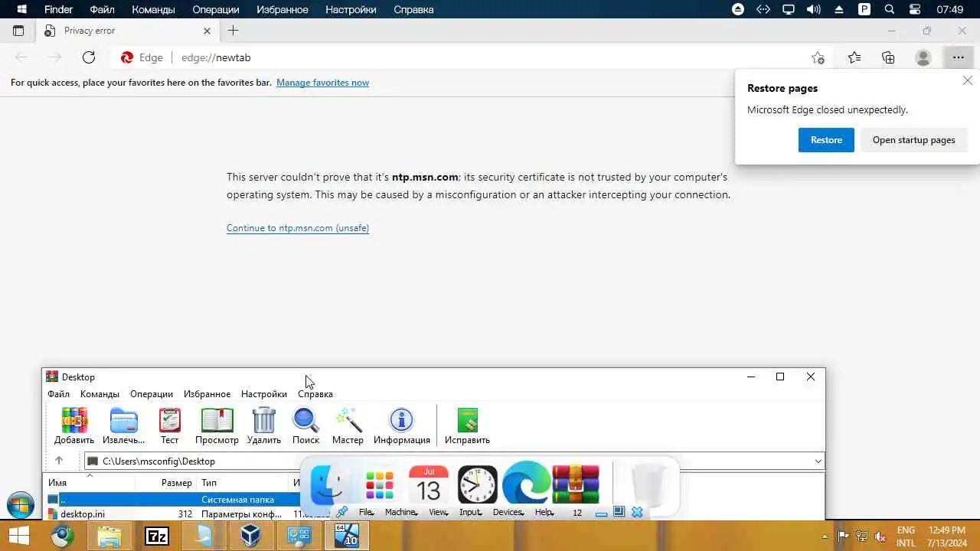Click the Информация icon in WinRAR toolbar

(401, 425)
